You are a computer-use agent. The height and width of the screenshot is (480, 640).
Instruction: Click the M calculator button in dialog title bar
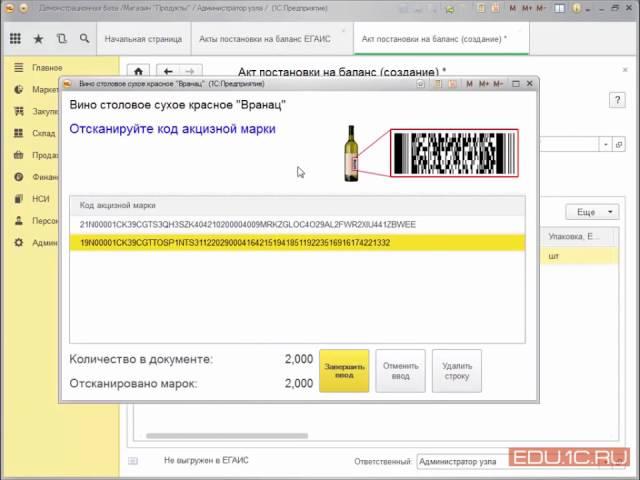coord(469,84)
